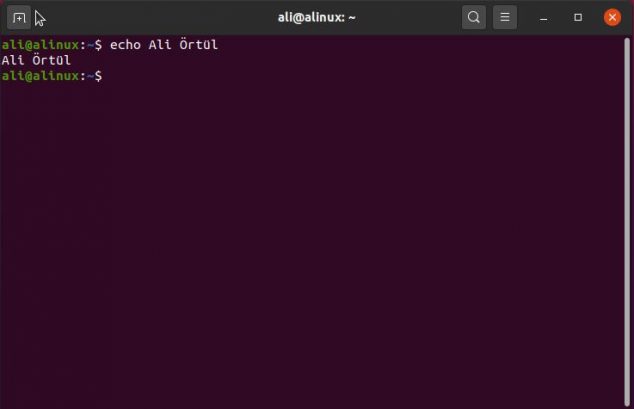Maximize the terminal window
The image size is (634, 409).
coord(578,17)
